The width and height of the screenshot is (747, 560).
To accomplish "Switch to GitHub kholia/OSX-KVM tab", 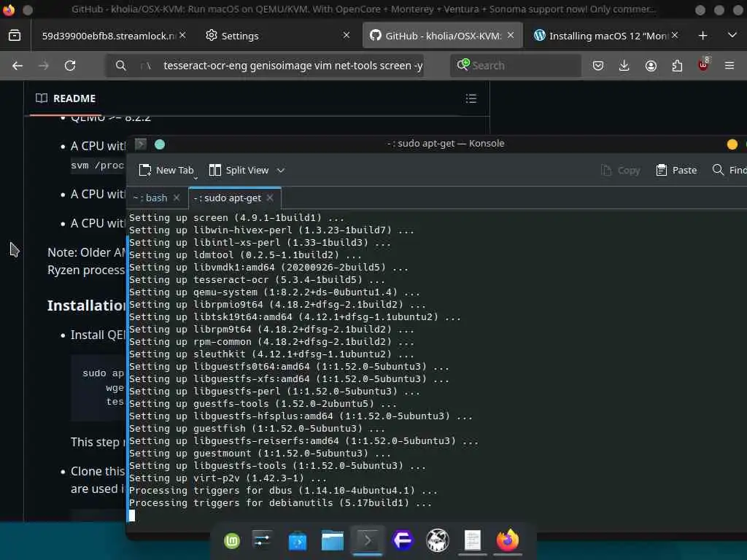I will point(443,36).
